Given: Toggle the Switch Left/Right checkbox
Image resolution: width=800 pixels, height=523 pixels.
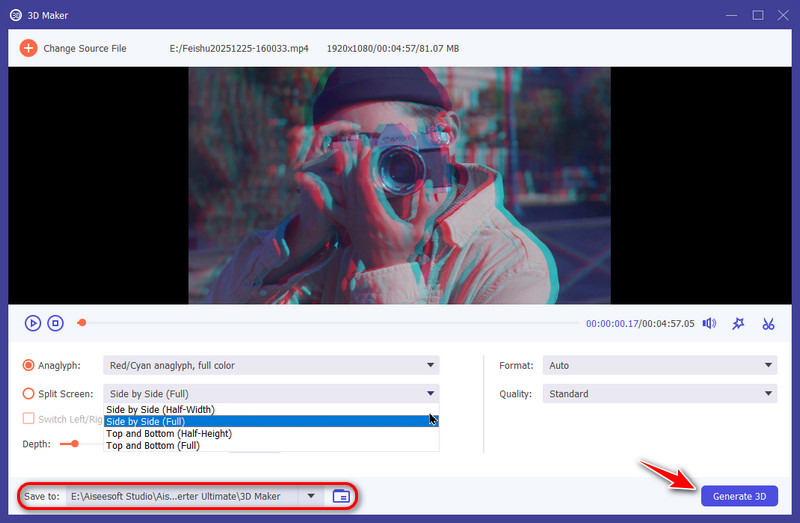Looking at the screenshot, I should [x=29, y=419].
